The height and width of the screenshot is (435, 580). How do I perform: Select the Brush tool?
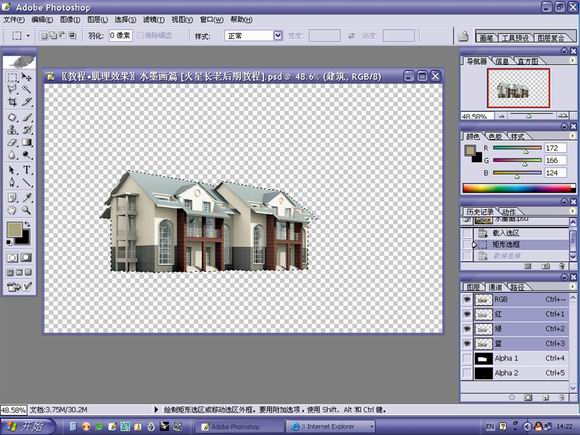coord(27,118)
